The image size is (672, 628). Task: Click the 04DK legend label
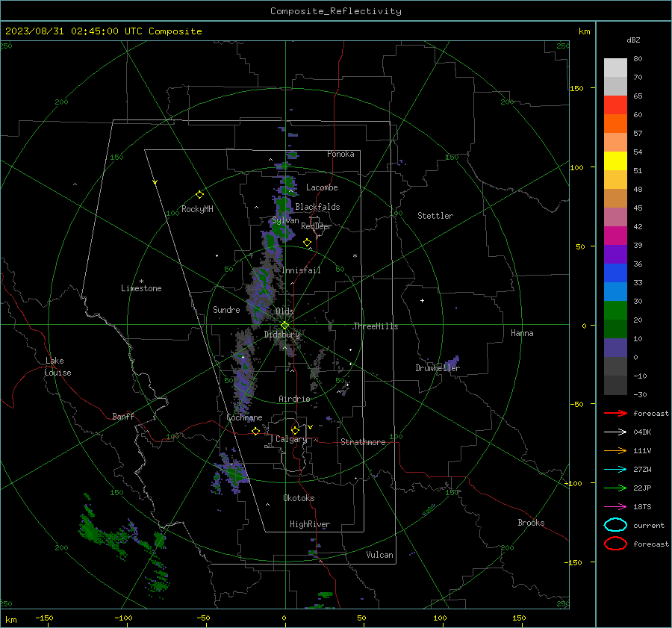[642, 432]
